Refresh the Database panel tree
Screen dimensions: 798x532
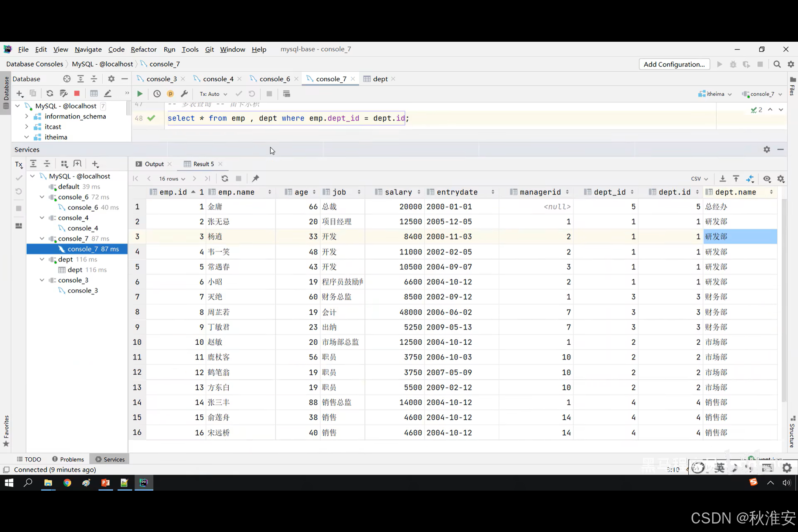[x=50, y=93]
